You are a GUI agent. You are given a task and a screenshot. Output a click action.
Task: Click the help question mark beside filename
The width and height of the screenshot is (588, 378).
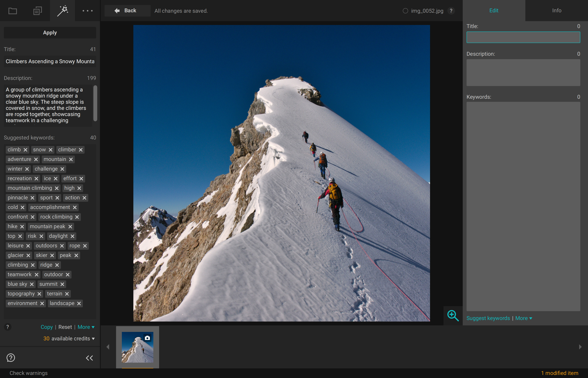[x=451, y=11]
